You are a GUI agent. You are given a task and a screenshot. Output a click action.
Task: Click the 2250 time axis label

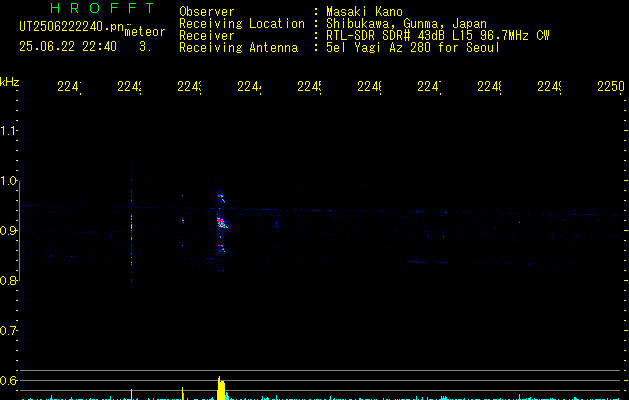611,86
